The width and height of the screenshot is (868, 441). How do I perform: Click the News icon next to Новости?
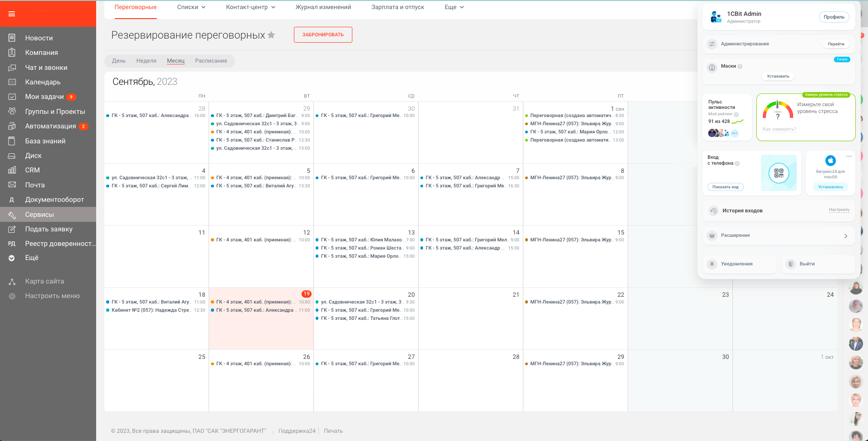(12, 38)
